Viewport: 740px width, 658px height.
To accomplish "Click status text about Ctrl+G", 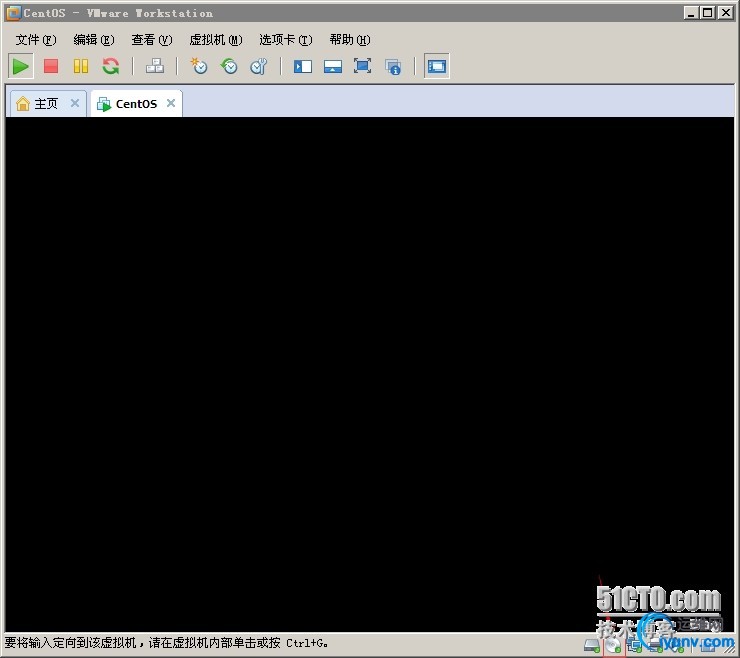I will pyautogui.click(x=166, y=643).
